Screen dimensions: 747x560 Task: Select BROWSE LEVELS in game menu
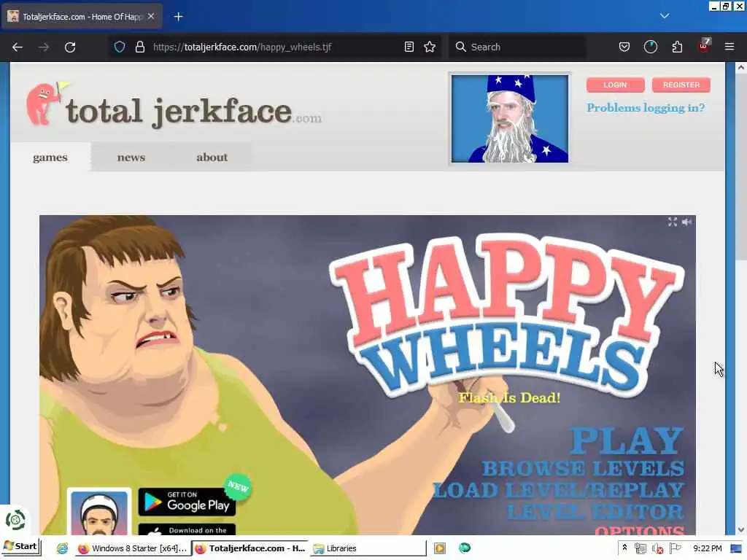[x=583, y=469]
